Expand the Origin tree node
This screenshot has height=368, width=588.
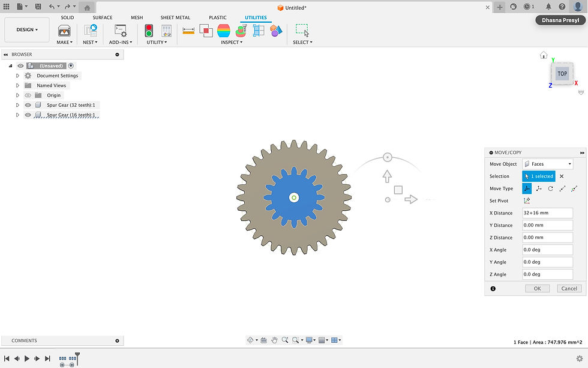coord(17,95)
